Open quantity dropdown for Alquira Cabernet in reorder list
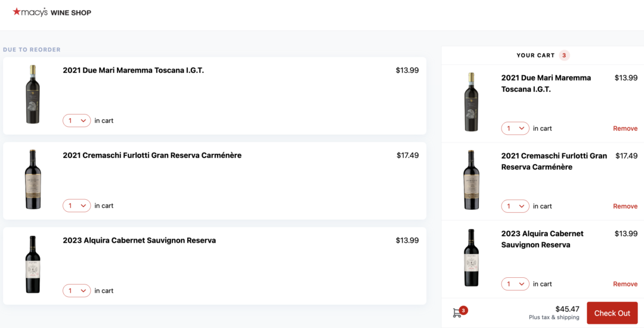Screen dimensions: 644x328 (77, 290)
